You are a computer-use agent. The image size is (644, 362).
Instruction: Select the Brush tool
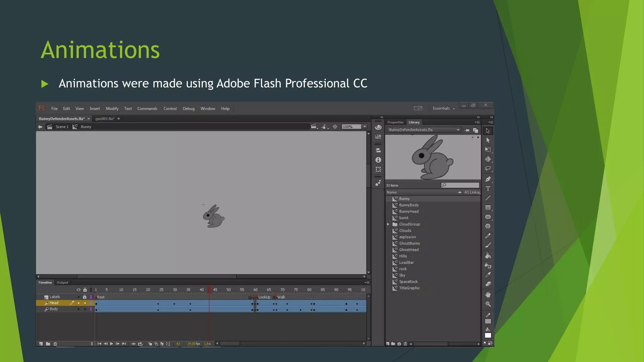point(488,245)
